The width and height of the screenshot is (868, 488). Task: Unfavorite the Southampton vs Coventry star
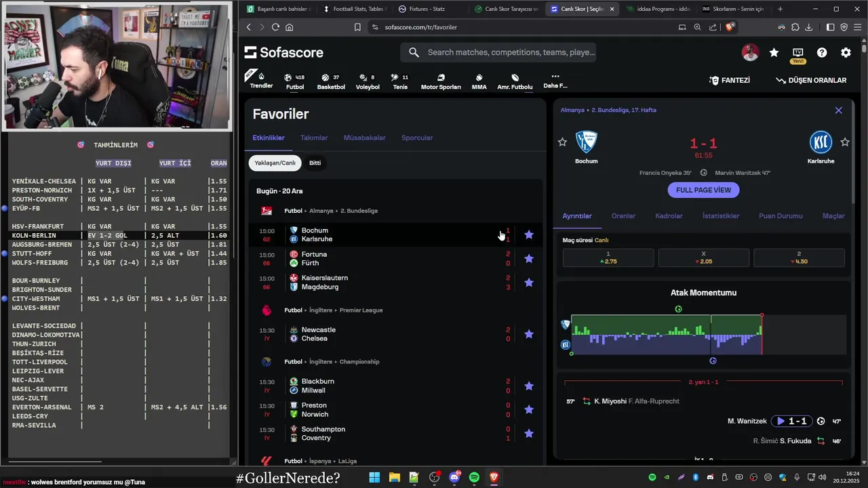(529, 433)
